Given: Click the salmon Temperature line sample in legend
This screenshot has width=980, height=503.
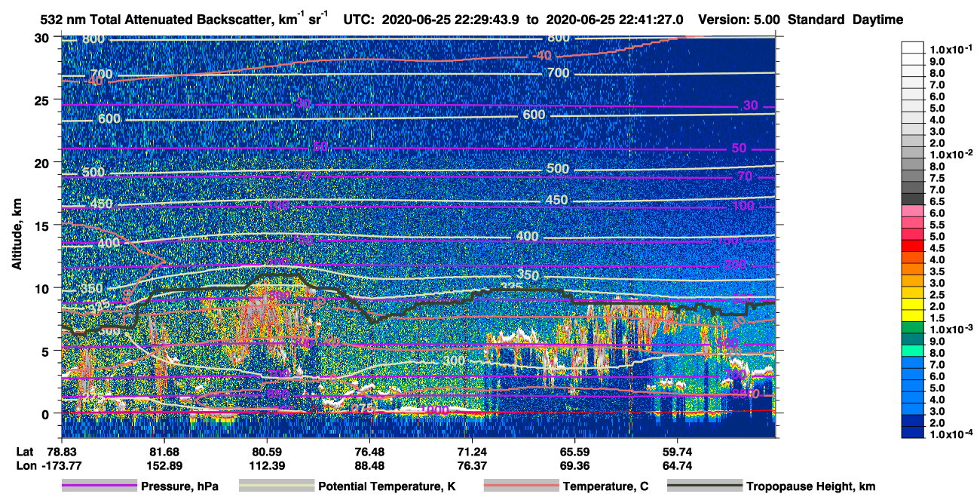Looking at the screenshot, I should click(520, 486).
